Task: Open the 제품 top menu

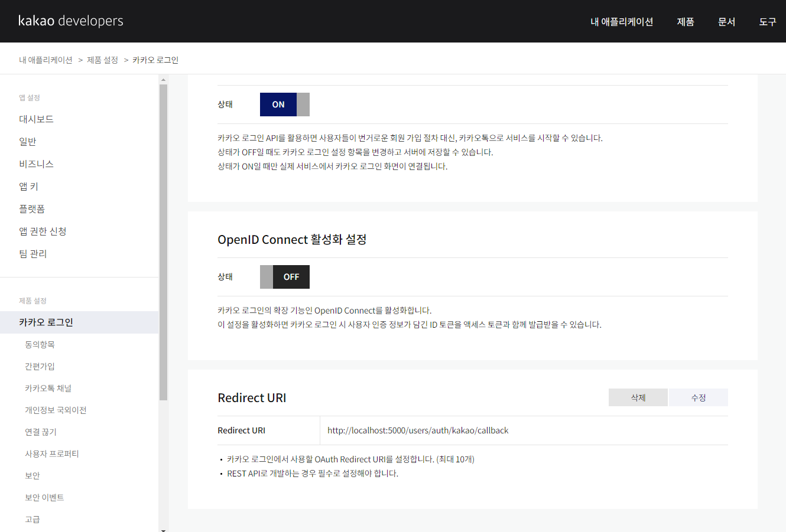Action: [x=686, y=22]
